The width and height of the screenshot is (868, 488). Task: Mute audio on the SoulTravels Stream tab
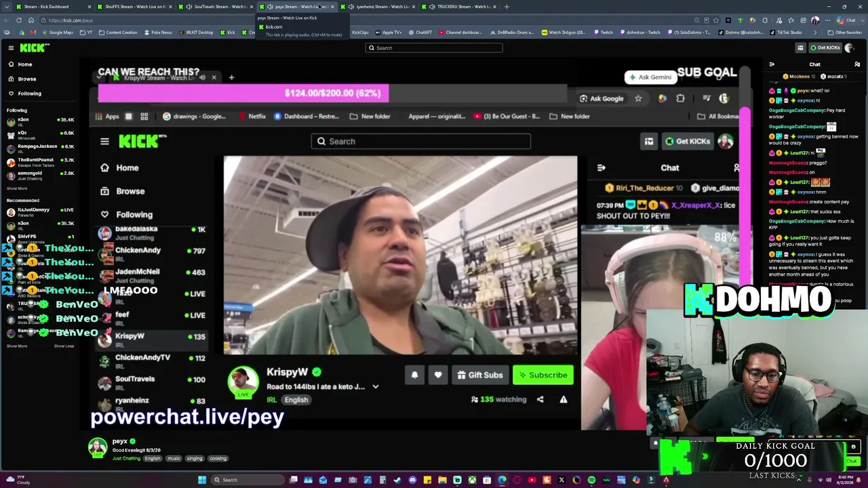coord(189,7)
